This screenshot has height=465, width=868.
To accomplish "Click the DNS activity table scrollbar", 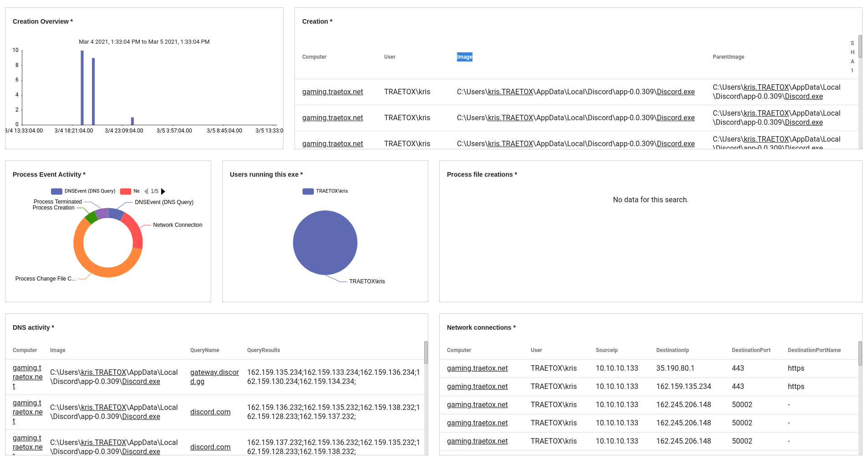I will (x=426, y=353).
